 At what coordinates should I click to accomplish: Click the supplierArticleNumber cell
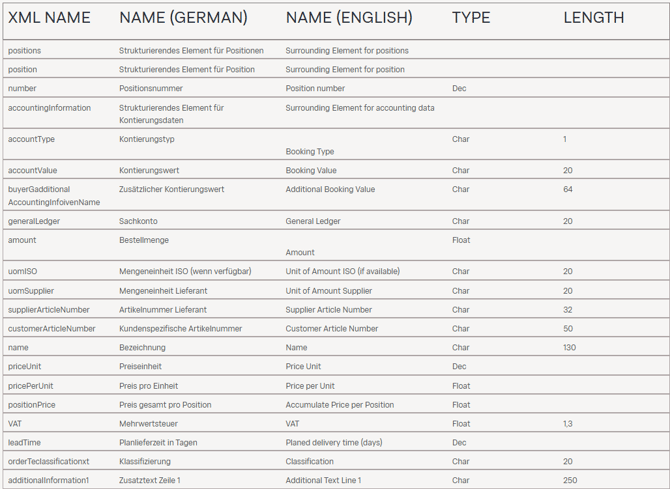click(x=49, y=310)
